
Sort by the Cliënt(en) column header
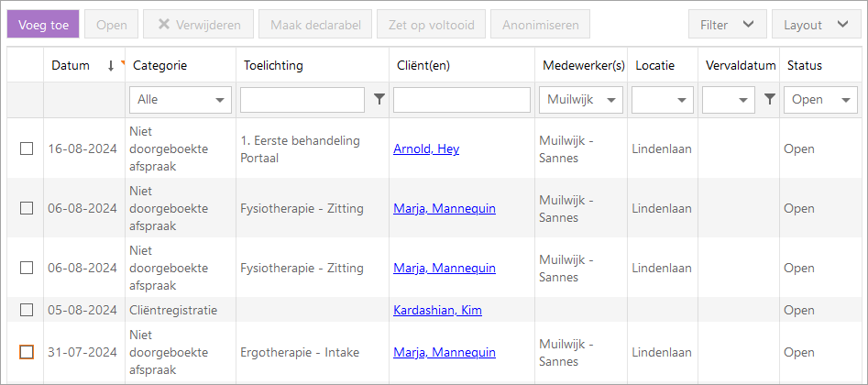[423, 66]
